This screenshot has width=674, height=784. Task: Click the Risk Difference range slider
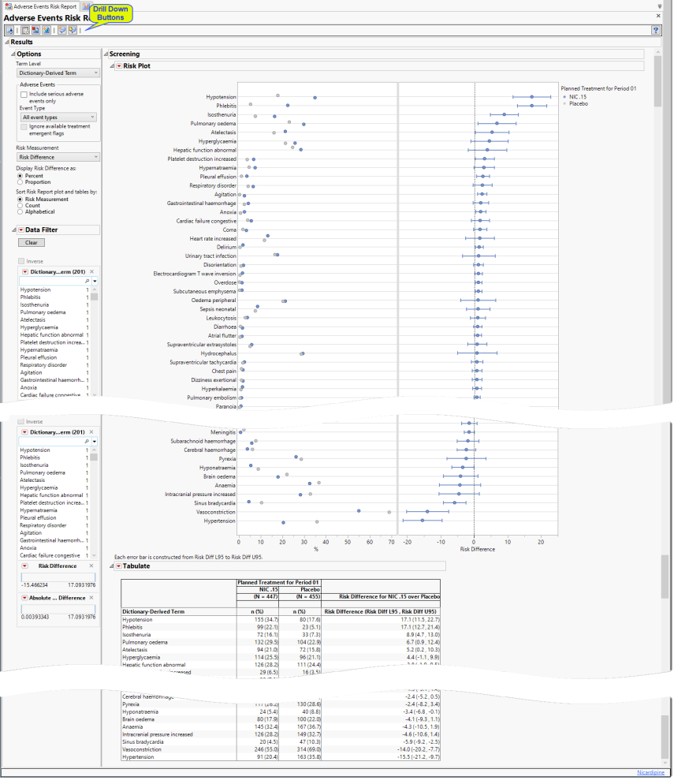point(58,577)
